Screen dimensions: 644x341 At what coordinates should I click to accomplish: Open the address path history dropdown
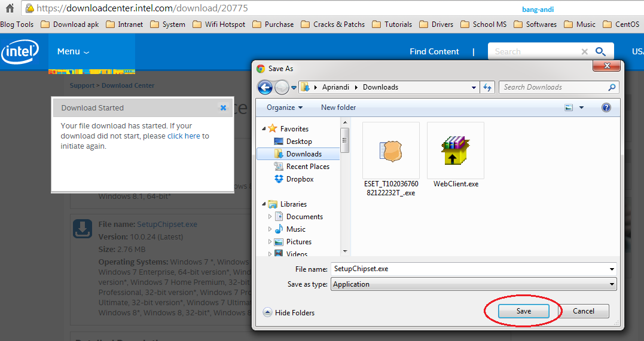pos(474,87)
